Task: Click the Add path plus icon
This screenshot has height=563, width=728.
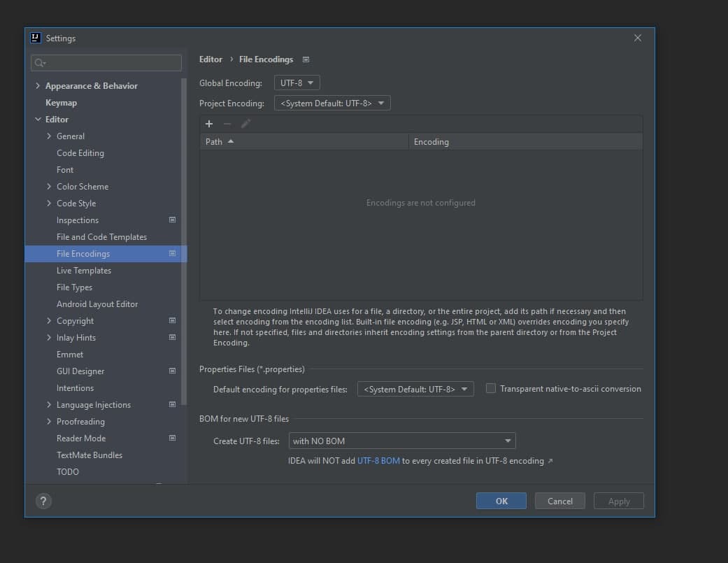Action: coord(209,124)
